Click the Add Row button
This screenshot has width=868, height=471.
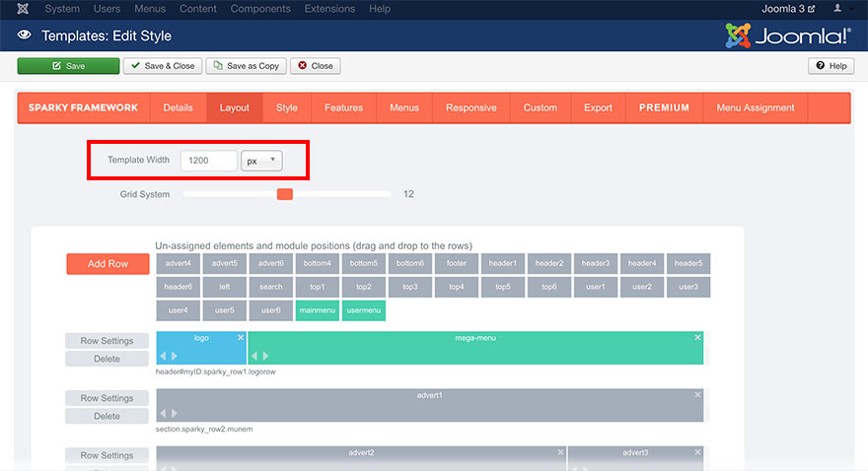pyautogui.click(x=108, y=264)
